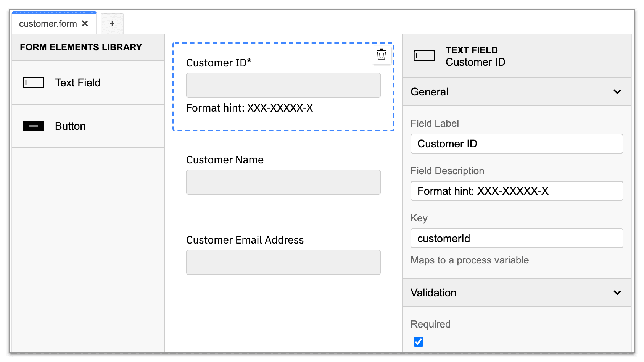Screen dimensions: 644x362
Task: Click the form's Format hint description text
Action: [250, 108]
